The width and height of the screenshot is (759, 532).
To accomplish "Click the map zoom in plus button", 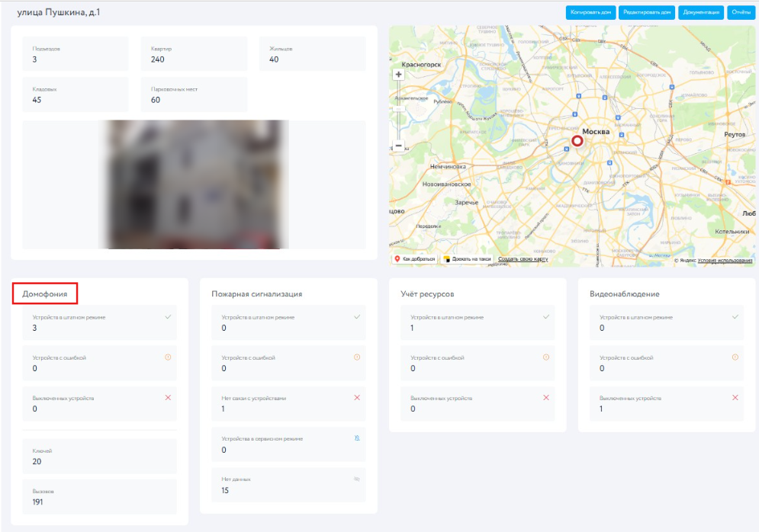I will 398,75.
